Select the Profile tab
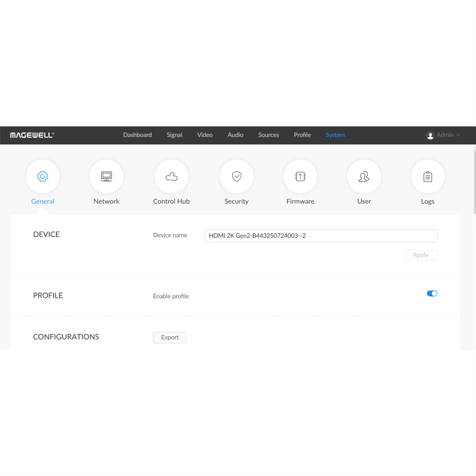Image resolution: width=476 pixels, height=476 pixels. (x=302, y=135)
